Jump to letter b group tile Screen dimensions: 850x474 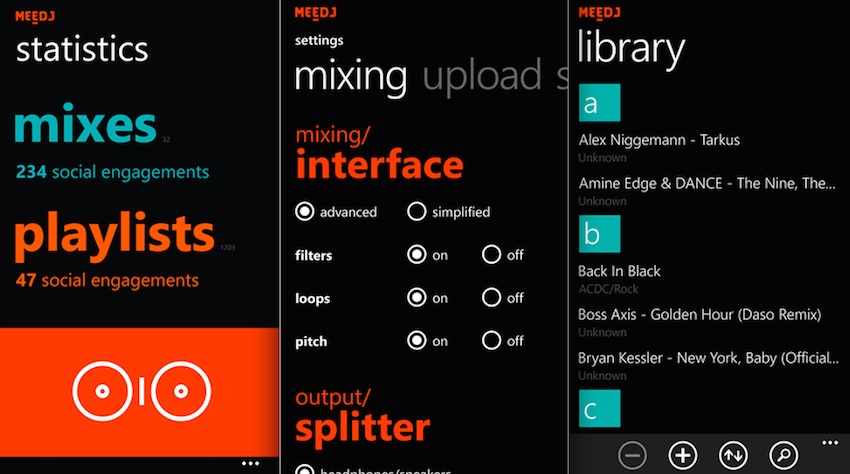click(x=599, y=234)
